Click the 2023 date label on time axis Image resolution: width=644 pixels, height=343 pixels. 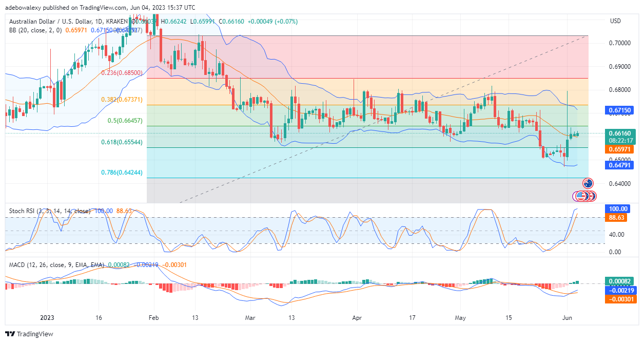(x=47, y=317)
